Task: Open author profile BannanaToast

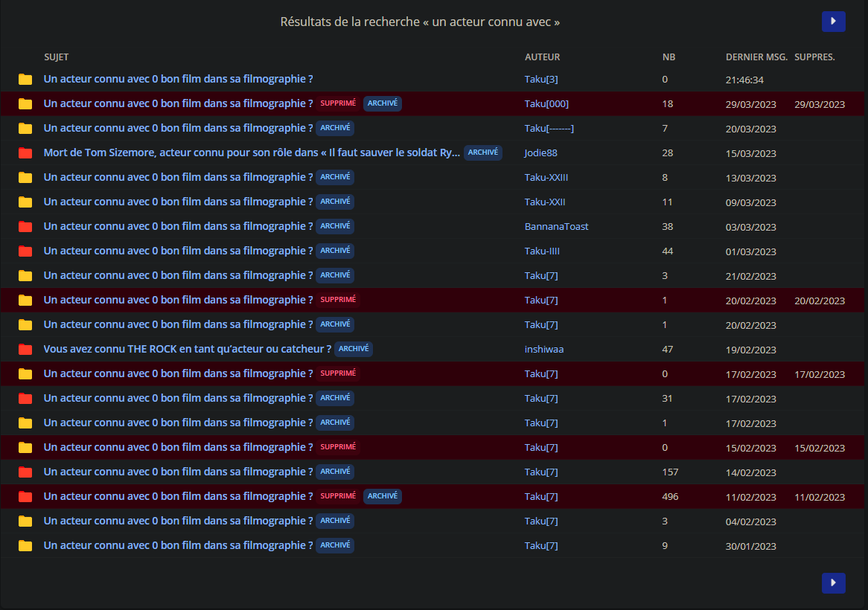Action: coord(556,226)
